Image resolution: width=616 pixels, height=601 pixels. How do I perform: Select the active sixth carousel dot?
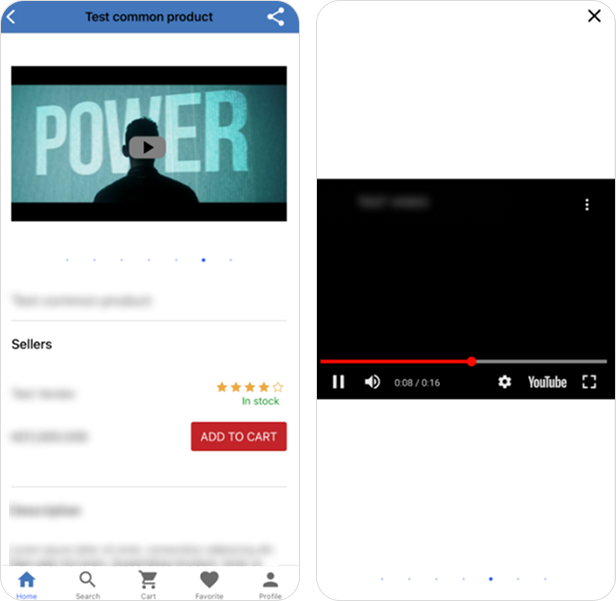click(204, 260)
